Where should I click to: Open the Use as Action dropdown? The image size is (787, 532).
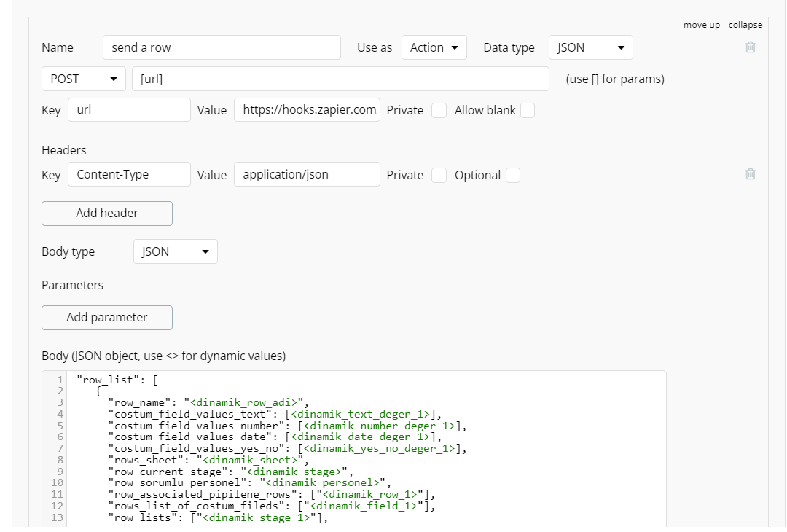434,47
